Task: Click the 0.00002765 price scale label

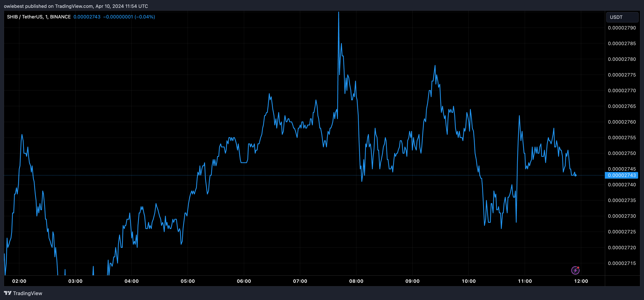Action: point(622,106)
